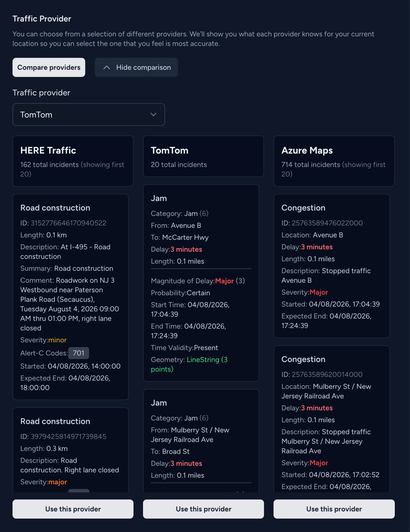Click the '20 total incidents' TomTom count
Screen dimensions: 410x532
179,165
